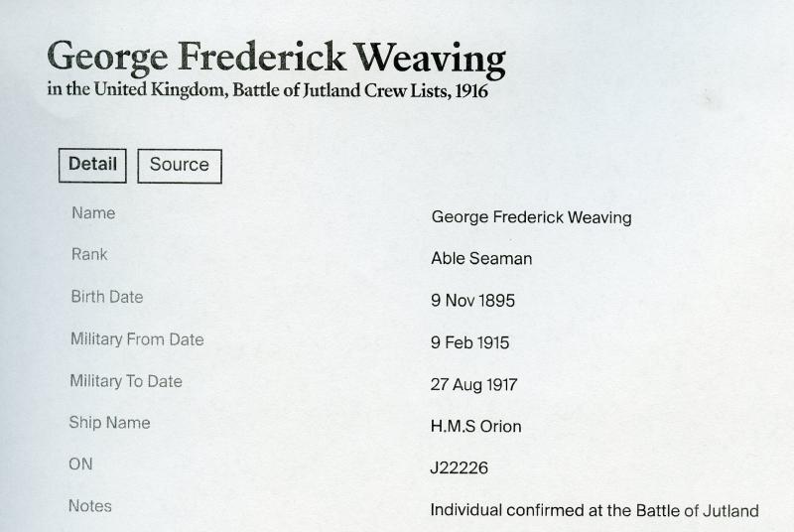Select the birth date 9 Nov 1895

472,301
